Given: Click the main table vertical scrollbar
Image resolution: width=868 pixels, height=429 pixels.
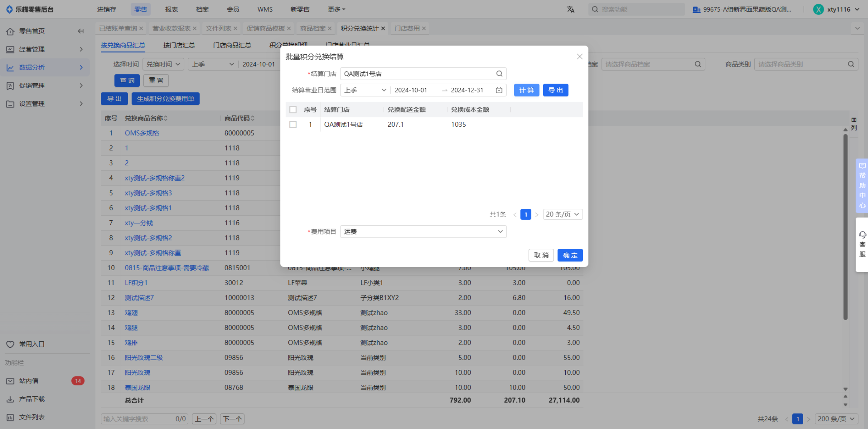Looking at the screenshot, I should 845,226.
